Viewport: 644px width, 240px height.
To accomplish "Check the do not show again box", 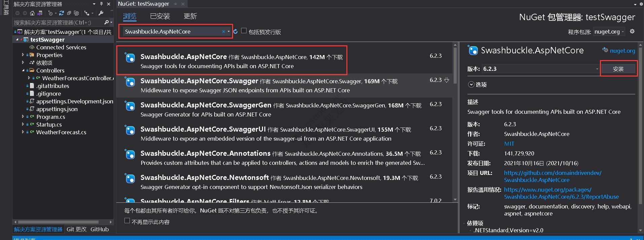I will [x=127, y=221].
